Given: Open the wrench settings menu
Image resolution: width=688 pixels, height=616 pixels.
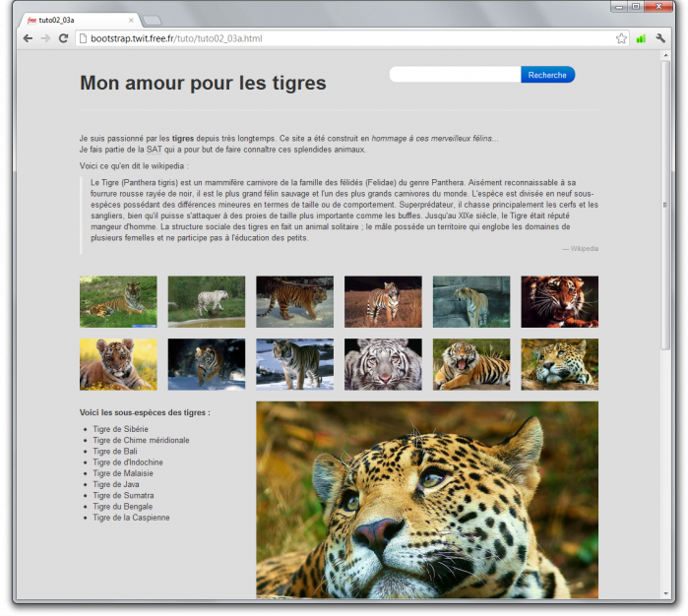Looking at the screenshot, I should [x=660, y=38].
